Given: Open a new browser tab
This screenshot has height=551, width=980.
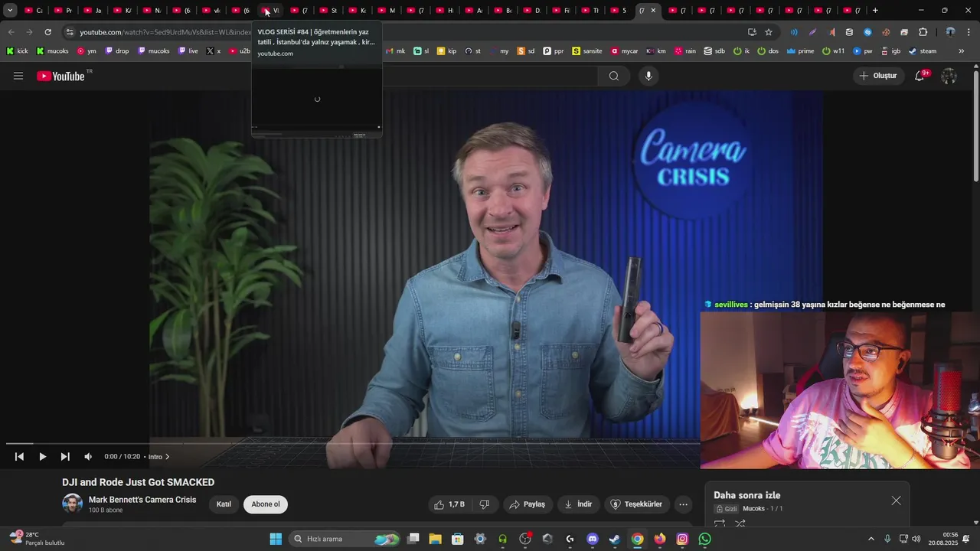Looking at the screenshot, I should click(875, 11).
